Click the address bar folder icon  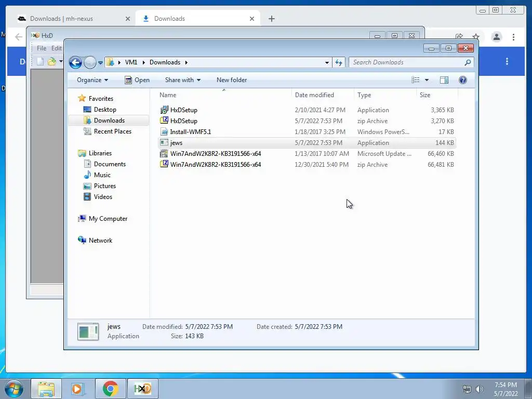coord(110,62)
